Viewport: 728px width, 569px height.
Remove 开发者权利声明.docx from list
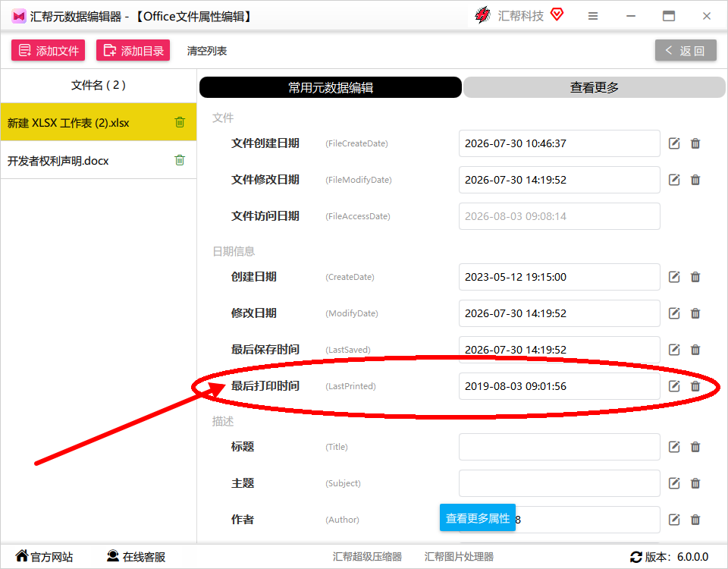pyautogui.click(x=180, y=160)
